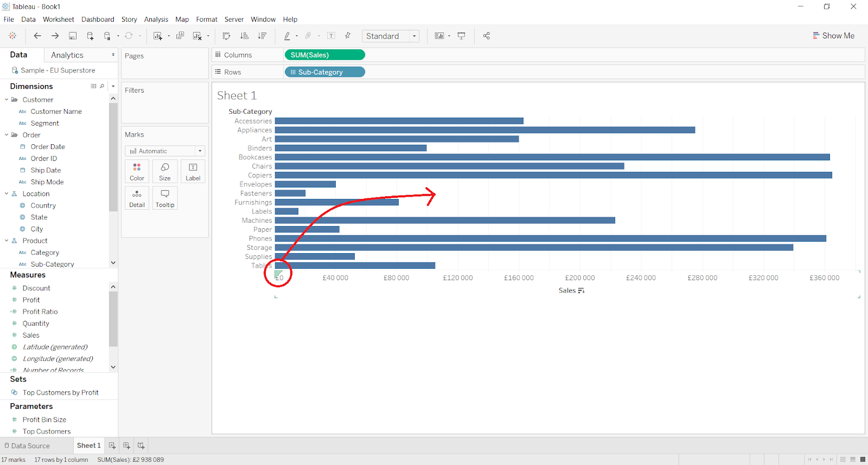The image size is (868, 465).
Task: Switch to the Analytics tab
Action: coord(67,55)
